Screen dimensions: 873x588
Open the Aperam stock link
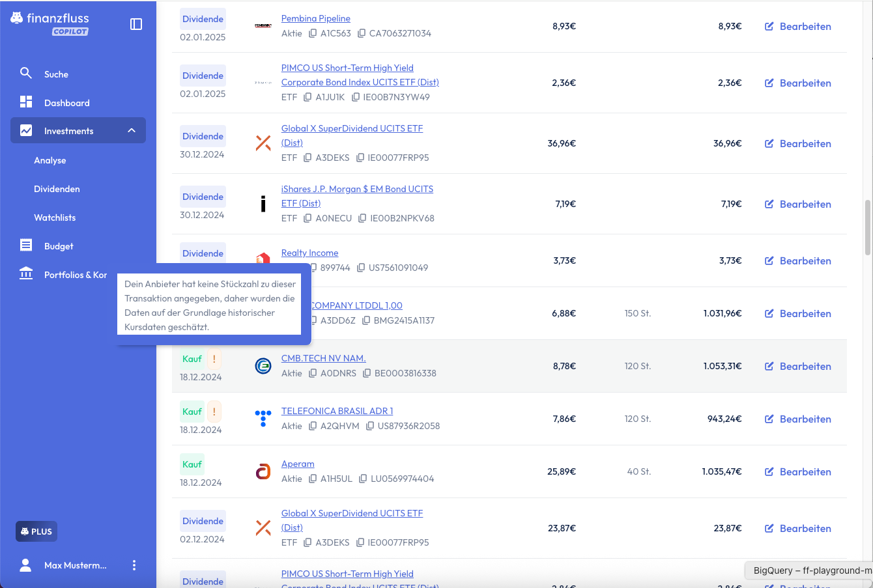point(298,464)
